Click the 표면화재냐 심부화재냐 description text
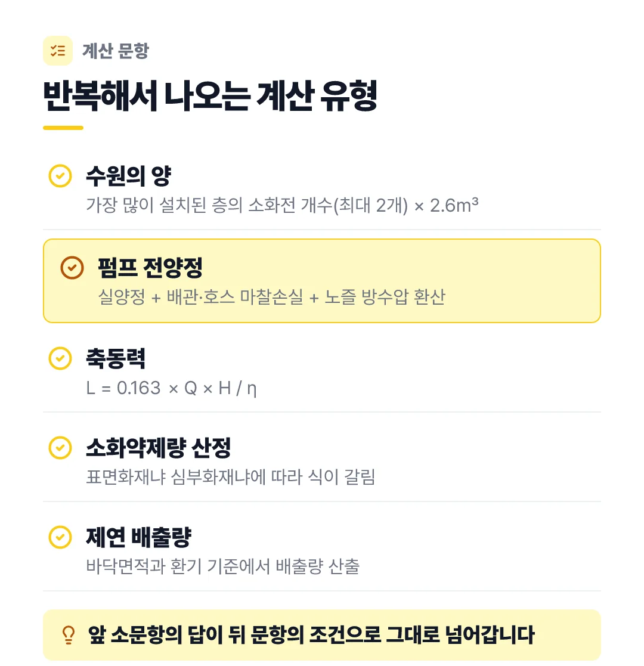 click(x=231, y=477)
